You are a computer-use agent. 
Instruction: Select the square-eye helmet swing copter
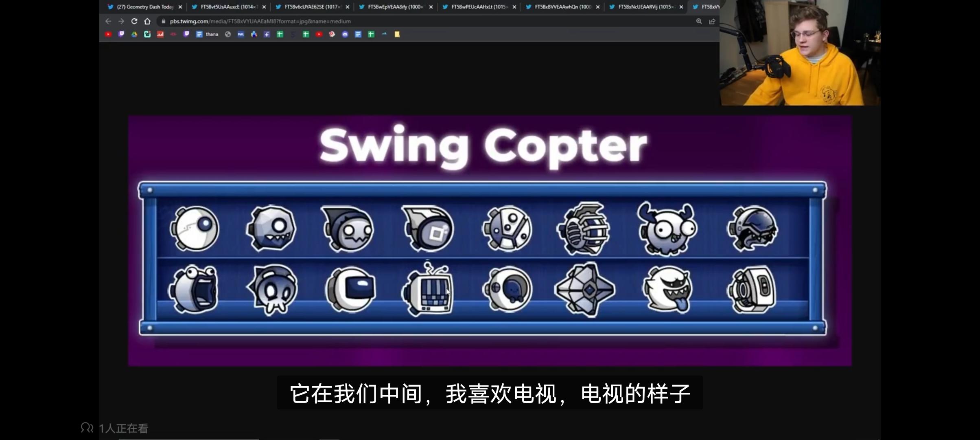[x=428, y=228]
